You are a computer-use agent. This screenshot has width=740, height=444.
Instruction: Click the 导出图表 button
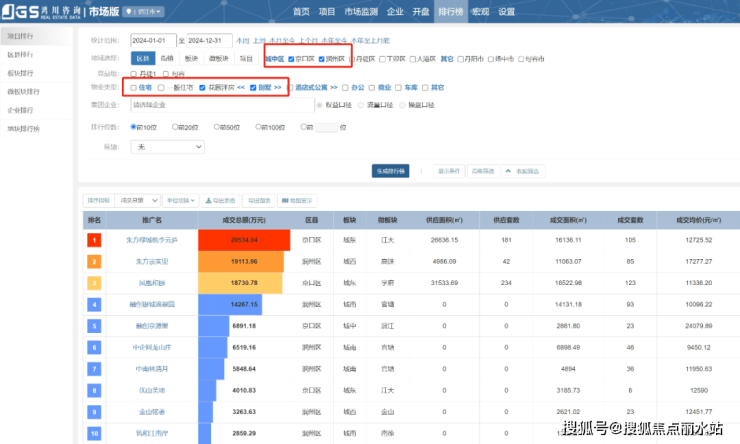point(259,201)
